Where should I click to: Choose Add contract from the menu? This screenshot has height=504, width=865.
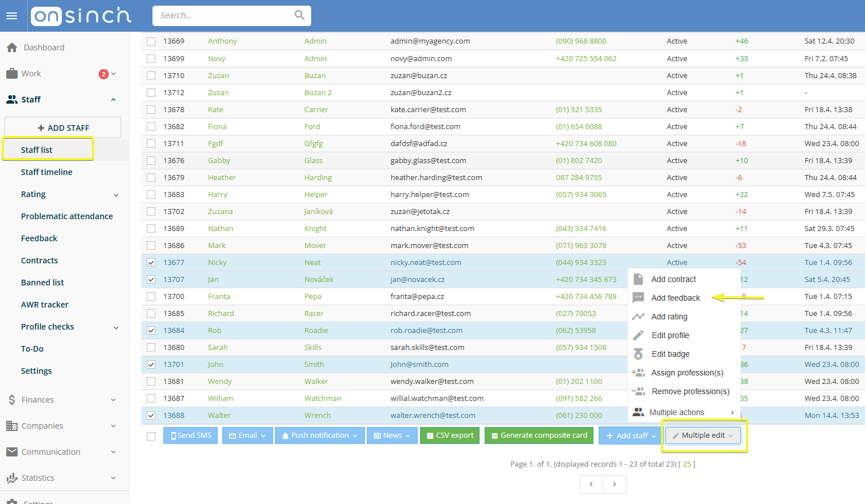coord(673,279)
